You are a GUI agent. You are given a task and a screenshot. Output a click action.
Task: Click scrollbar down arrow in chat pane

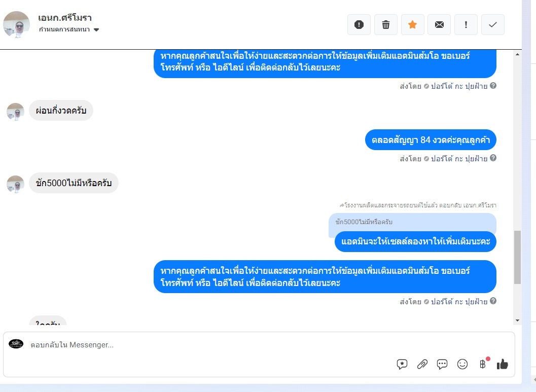[x=517, y=320]
